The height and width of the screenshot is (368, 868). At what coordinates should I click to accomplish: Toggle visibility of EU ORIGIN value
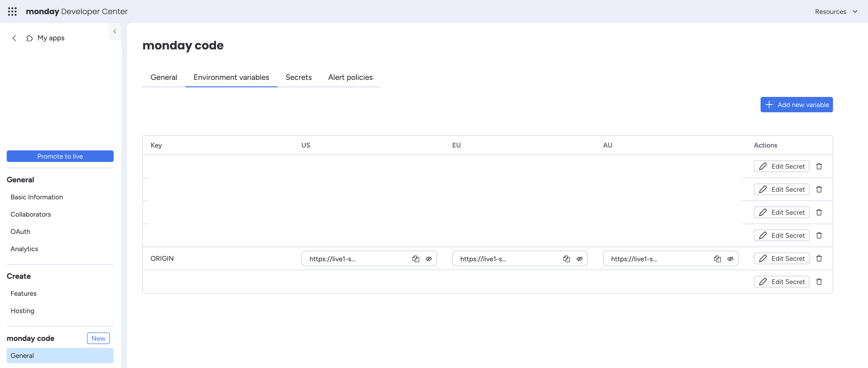click(580, 259)
